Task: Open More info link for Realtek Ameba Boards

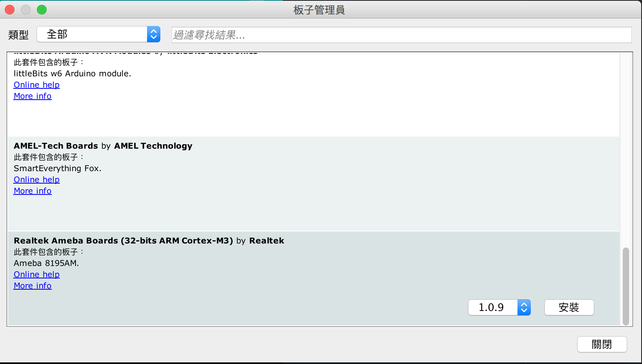Action: click(x=33, y=286)
